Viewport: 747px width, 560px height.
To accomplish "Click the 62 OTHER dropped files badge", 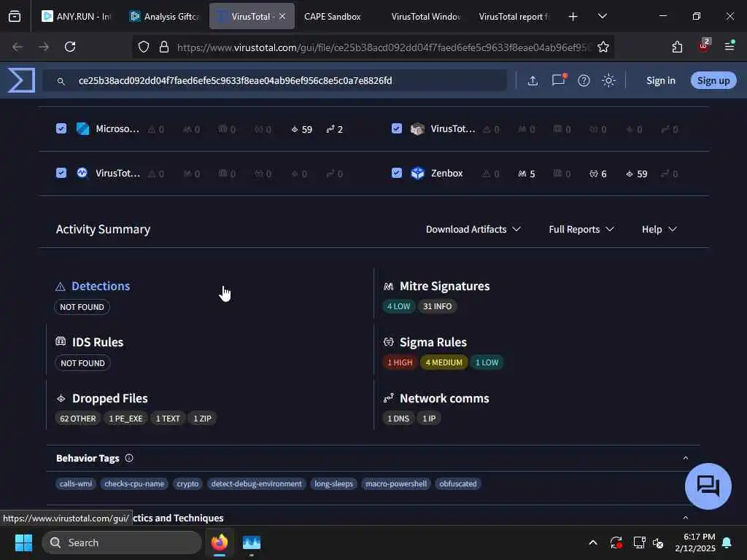I will 77,419.
